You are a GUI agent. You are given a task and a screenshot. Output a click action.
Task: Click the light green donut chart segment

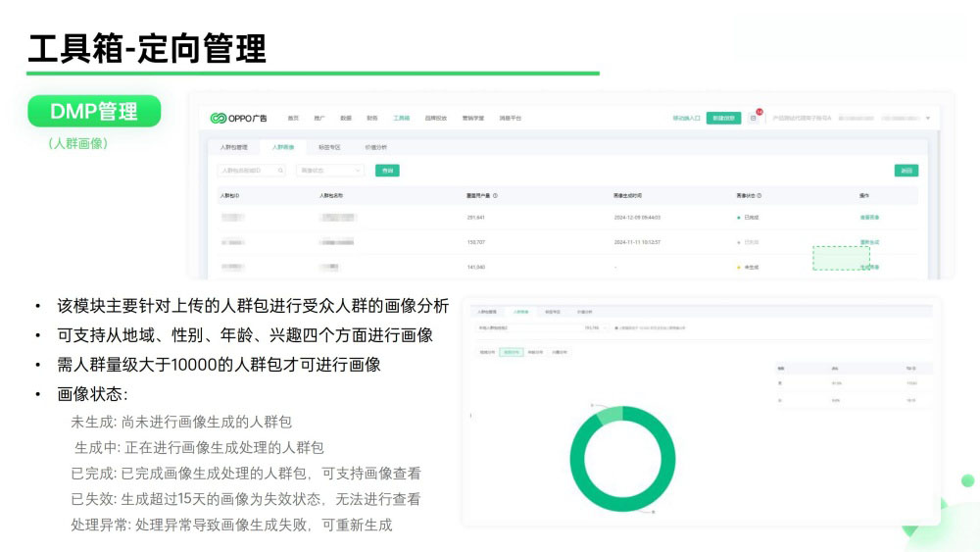coord(610,415)
